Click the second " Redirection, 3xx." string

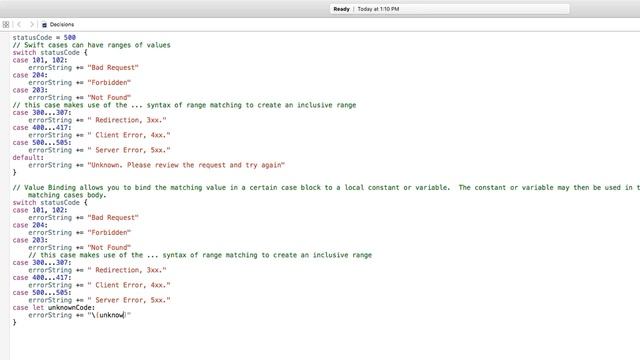tap(127, 270)
